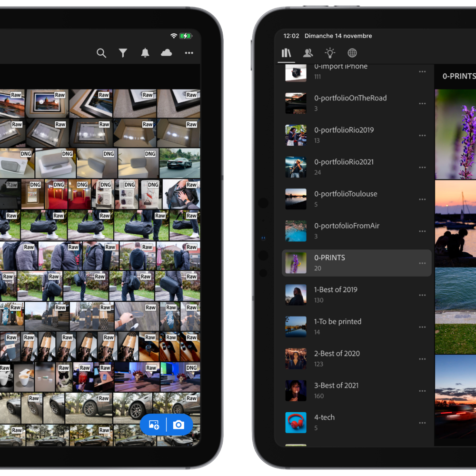Open the 0-portfolioOnTheRoad album
The image size is (476, 476).
(357, 103)
